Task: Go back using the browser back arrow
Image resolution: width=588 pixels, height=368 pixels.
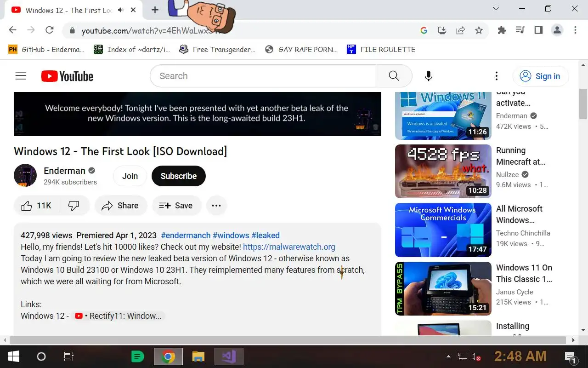Action: (13, 30)
